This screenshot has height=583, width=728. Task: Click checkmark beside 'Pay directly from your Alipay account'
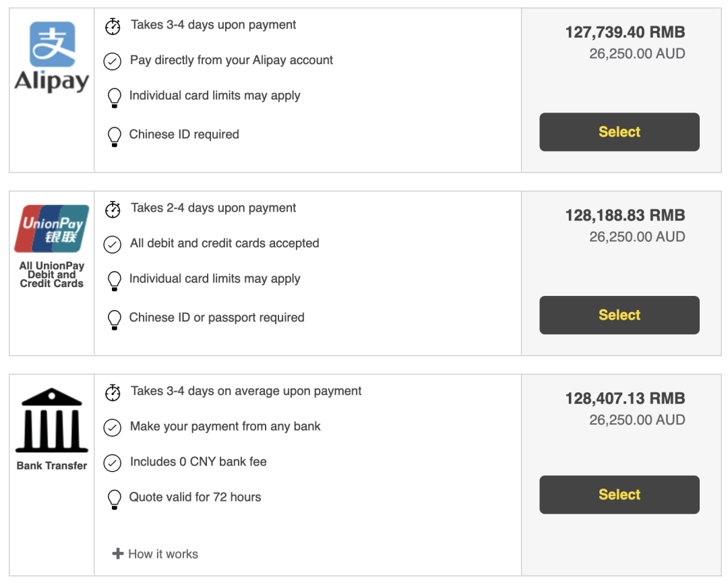112,61
